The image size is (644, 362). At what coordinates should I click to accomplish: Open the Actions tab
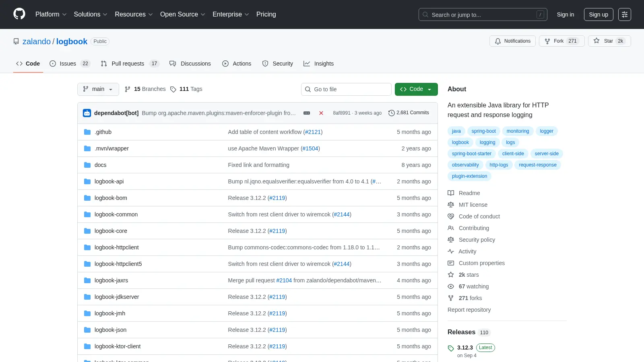coord(237,64)
